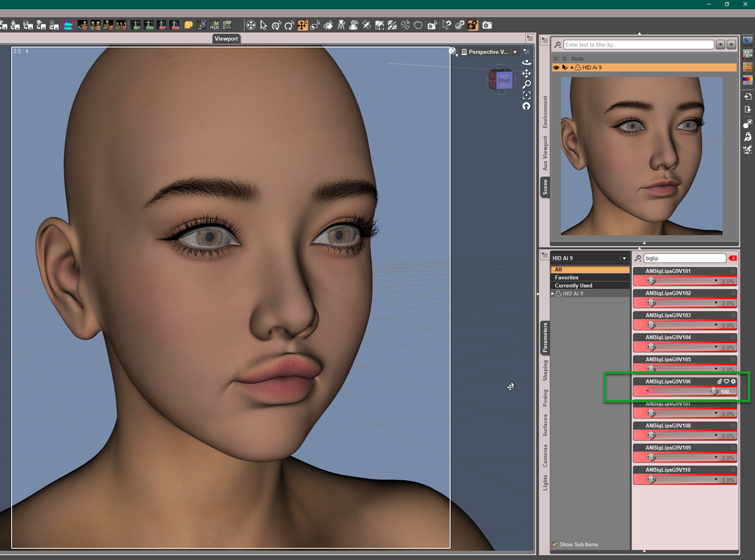Open the Aux Viewport side tab
Screen dimensions: 755x560
click(x=545, y=153)
